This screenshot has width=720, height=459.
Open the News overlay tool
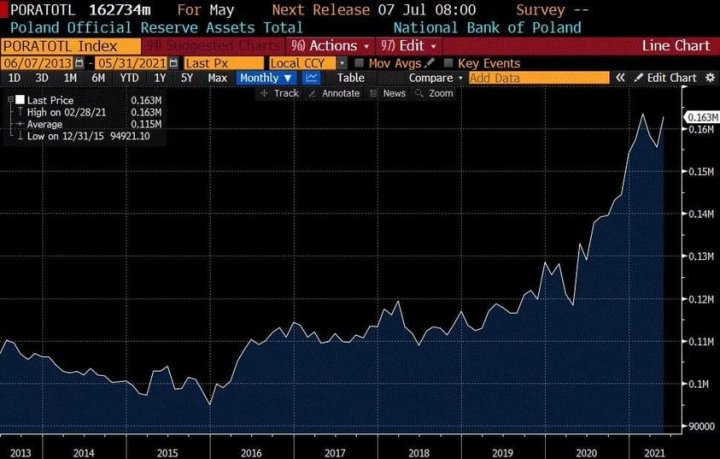388,93
